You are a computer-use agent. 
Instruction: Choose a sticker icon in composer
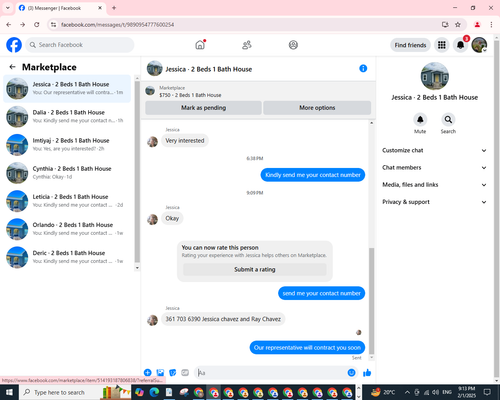click(173, 373)
